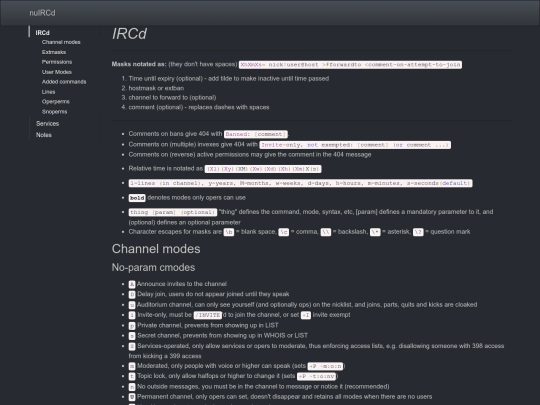Screen dimensions: 540x405
Task: Click the '\?' question mark escape code
Action: coord(418,232)
